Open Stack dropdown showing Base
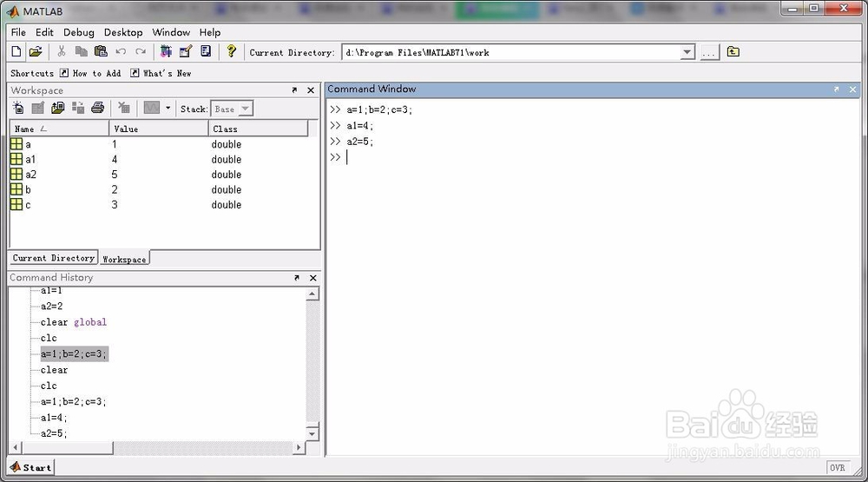The height and width of the screenshot is (482, 868). [232, 109]
